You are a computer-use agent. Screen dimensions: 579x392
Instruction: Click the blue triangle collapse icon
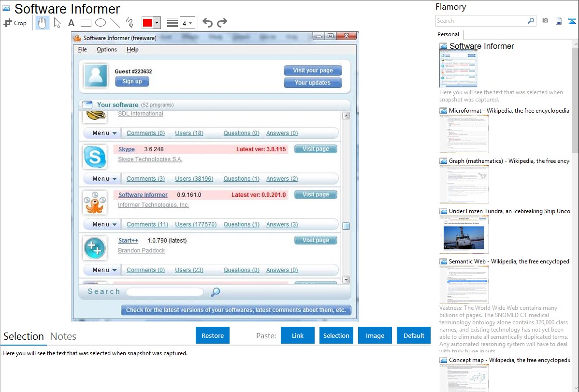[572, 21]
